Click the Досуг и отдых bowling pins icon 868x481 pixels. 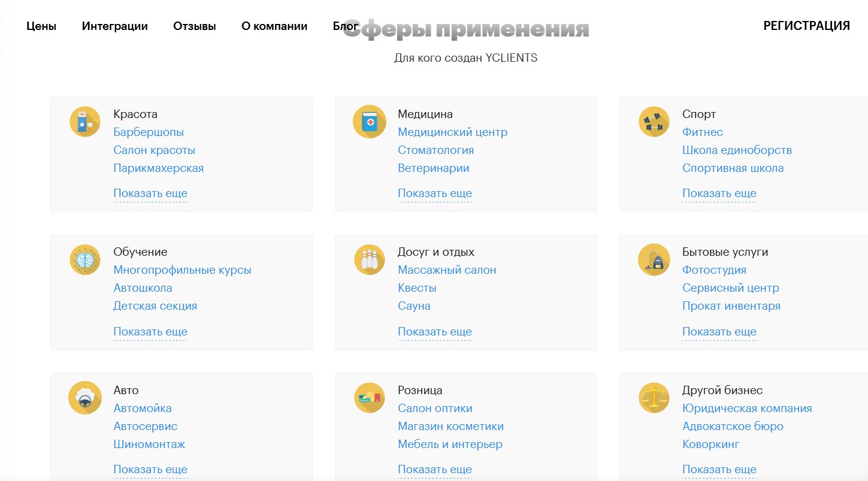click(x=370, y=260)
